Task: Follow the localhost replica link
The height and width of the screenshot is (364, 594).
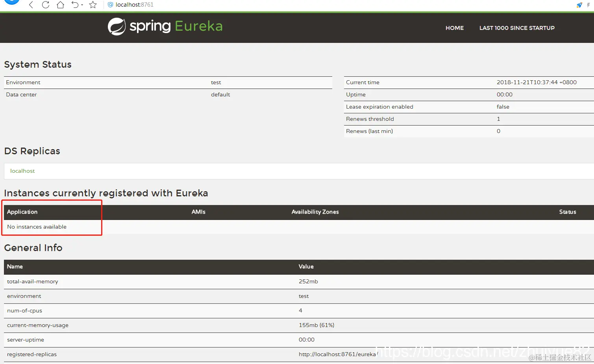Action: (x=22, y=171)
